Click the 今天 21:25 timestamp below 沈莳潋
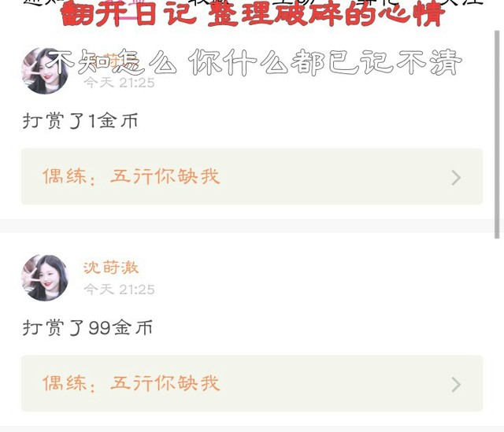Viewport: 504px width, 432px height. coord(119,290)
